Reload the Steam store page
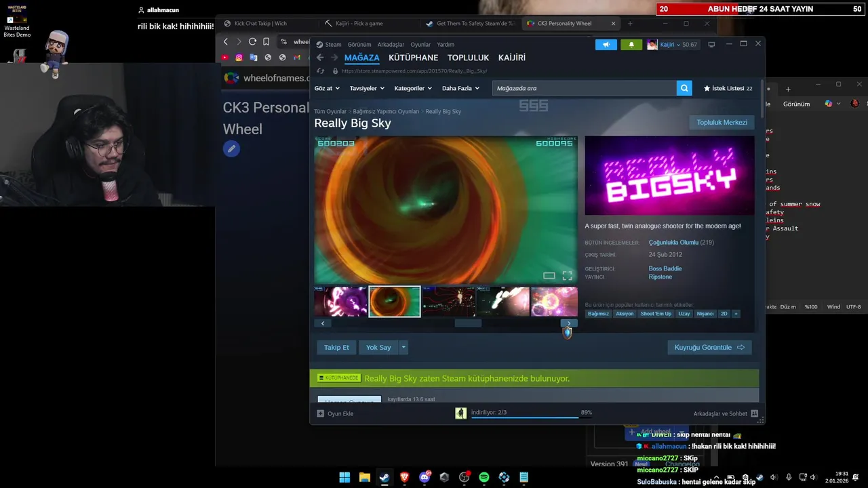Screen dimensions: 868x488 pos(320,70)
